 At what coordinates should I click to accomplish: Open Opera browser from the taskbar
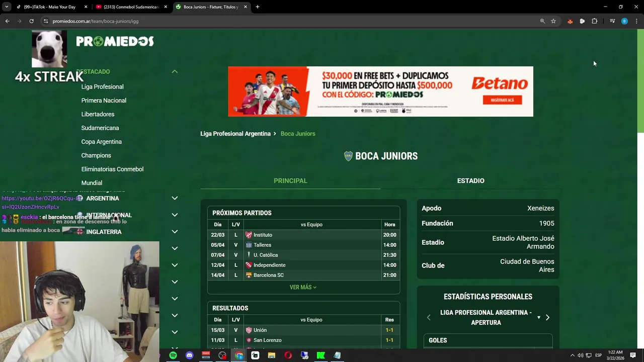tap(288, 355)
